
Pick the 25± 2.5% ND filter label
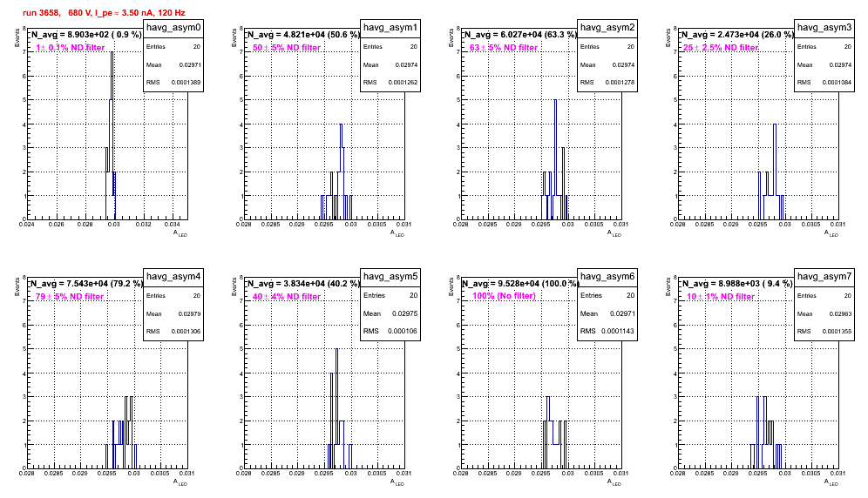coord(721,48)
